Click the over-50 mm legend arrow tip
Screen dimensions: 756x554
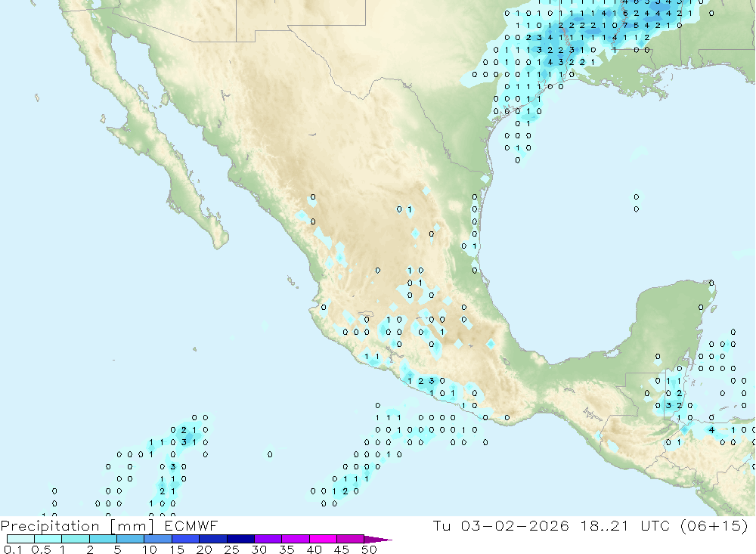coord(379,540)
